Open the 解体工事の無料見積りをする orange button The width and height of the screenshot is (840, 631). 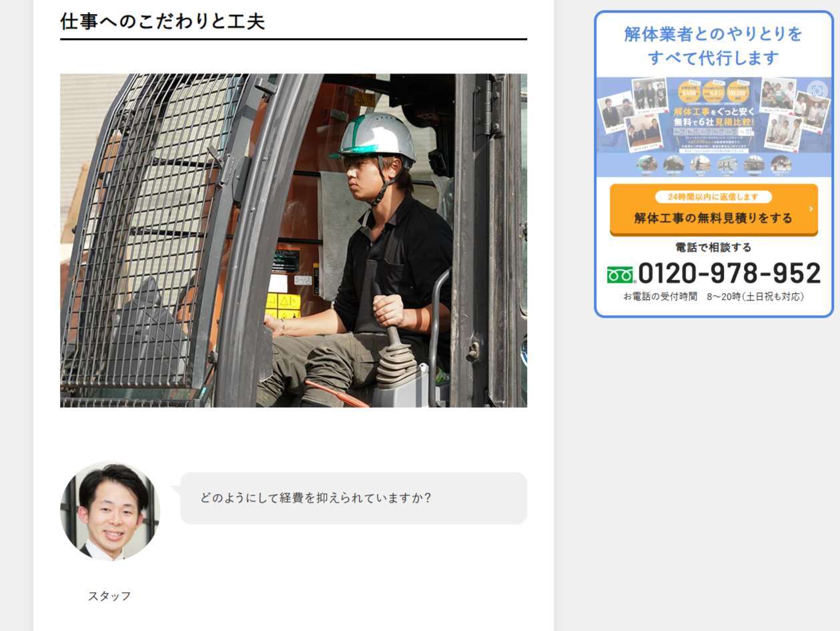tap(713, 210)
